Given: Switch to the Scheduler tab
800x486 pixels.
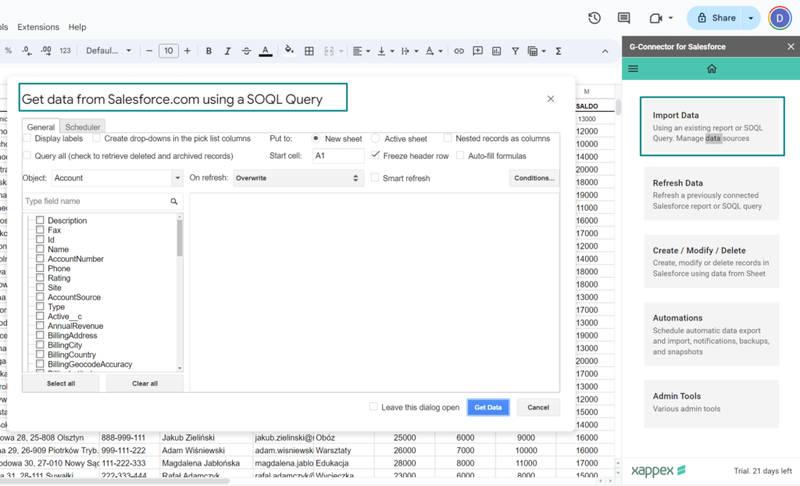Looking at the screenshot, I should pyautogui.click(x=83, y=127).
